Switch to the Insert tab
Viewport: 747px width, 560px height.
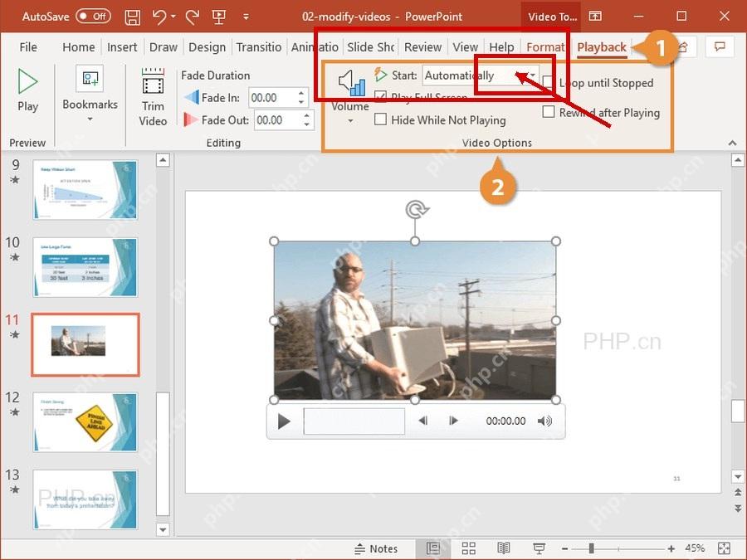pos(122,47)
